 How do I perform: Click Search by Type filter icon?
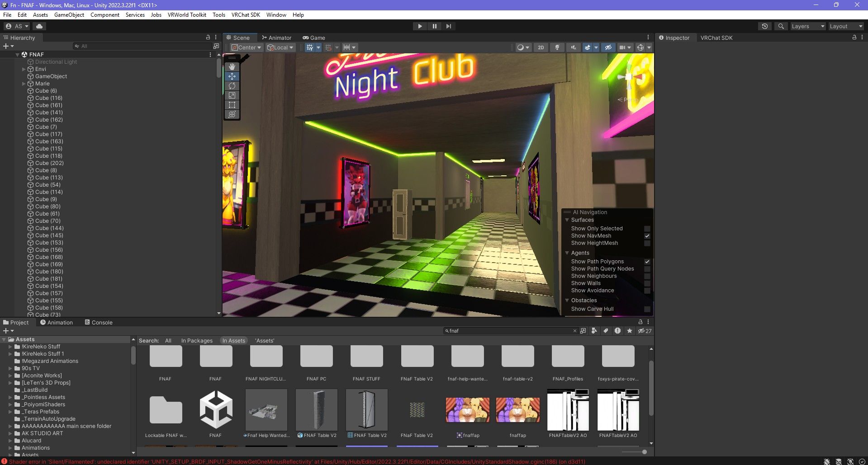[594, 331]
